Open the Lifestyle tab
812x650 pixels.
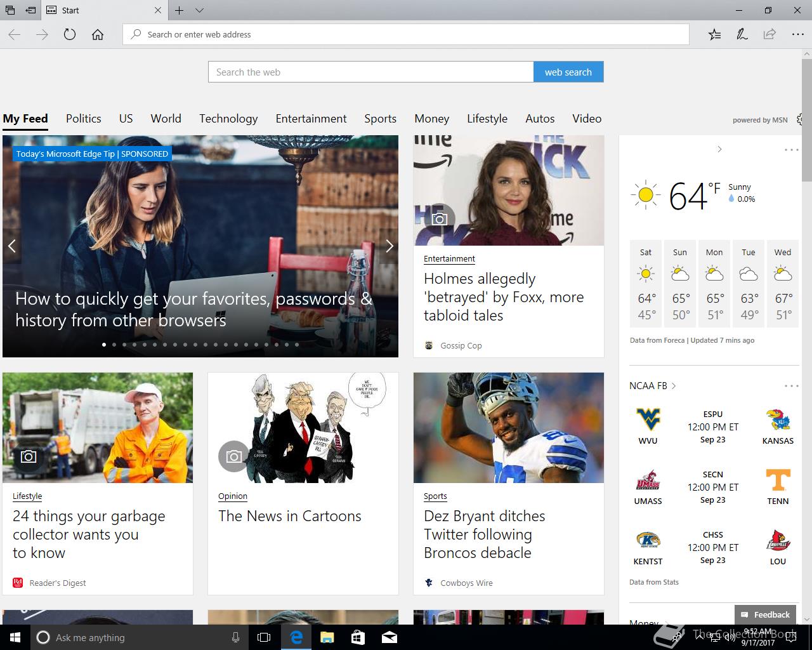487,119
